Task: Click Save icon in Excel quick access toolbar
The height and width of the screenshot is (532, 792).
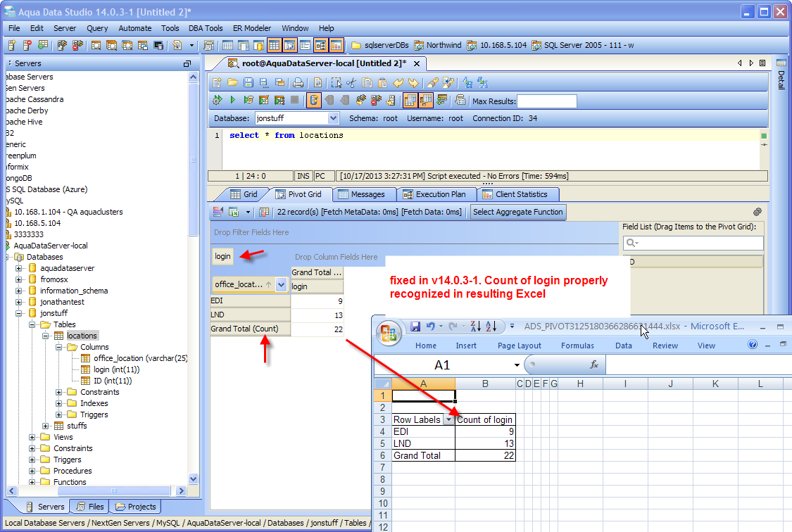Action: pyautogui.click(x=415, y=327)
